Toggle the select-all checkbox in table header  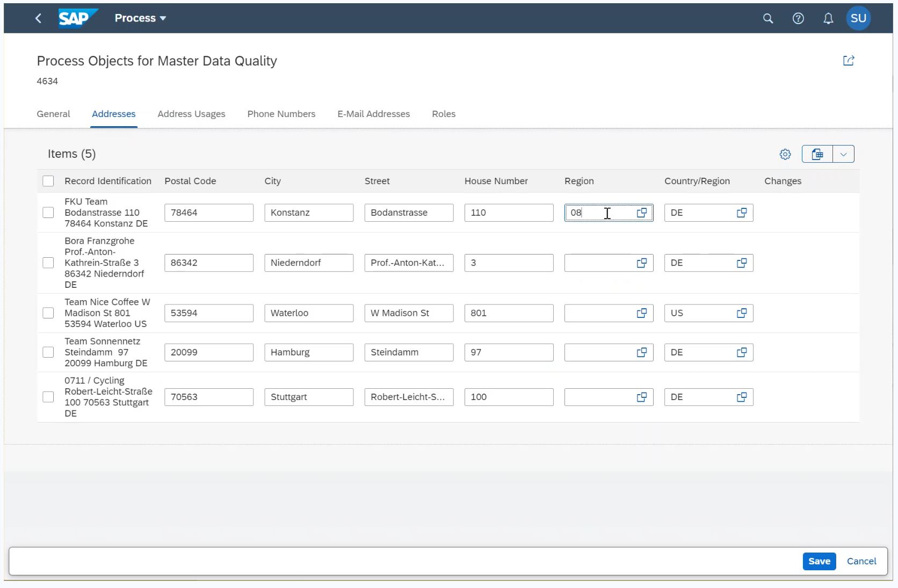tap(48, 181)
